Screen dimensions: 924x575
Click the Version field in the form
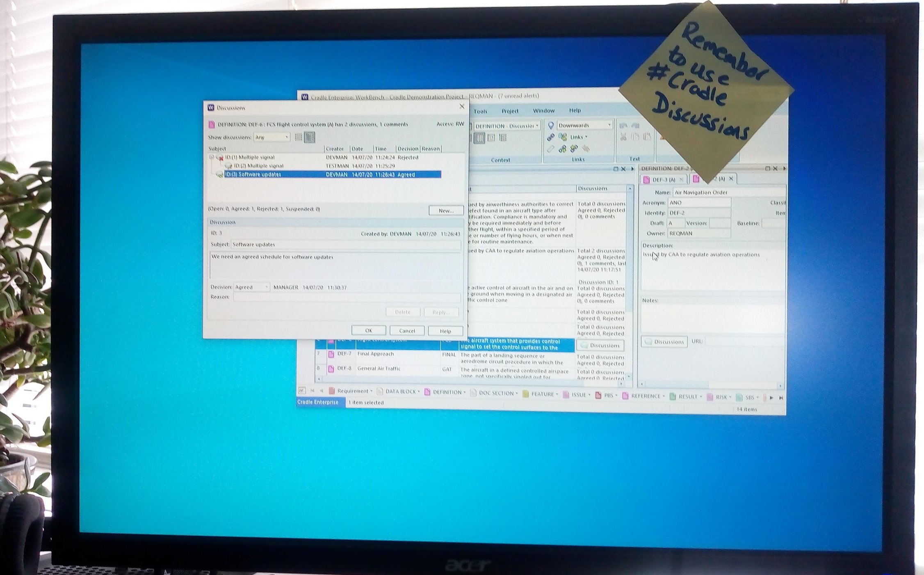[x=720, y=223]
